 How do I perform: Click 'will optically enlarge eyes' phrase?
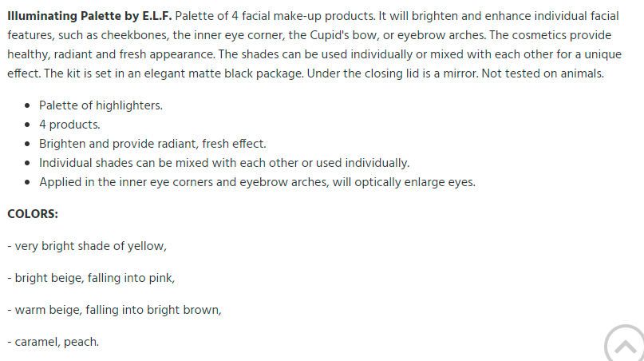(x=404, y=182)
